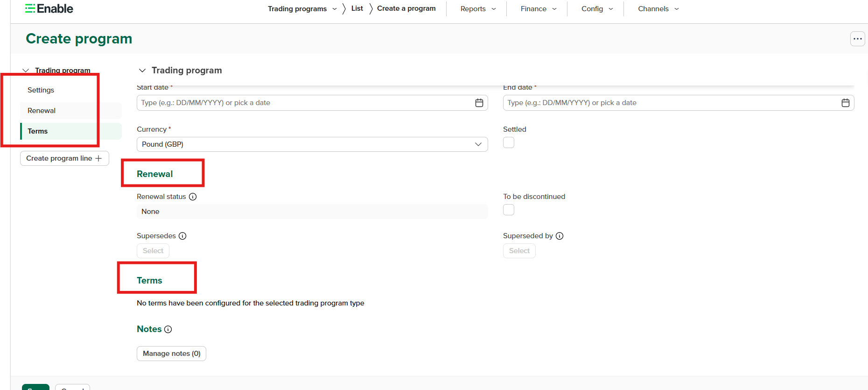Show Renewal status info tooltip

coord(193,197)
